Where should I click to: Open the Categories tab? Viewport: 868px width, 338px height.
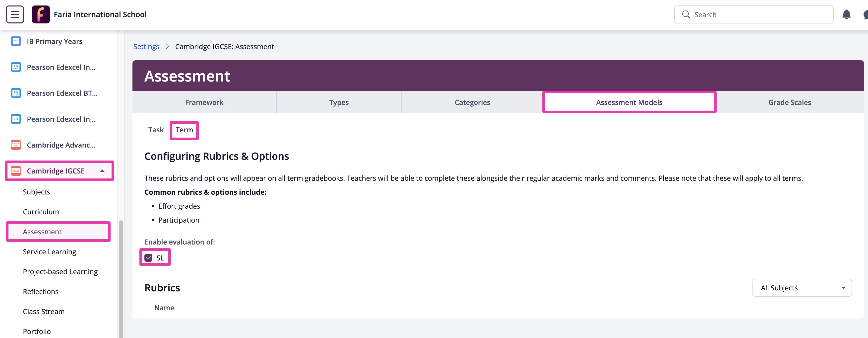pos(472,102)
